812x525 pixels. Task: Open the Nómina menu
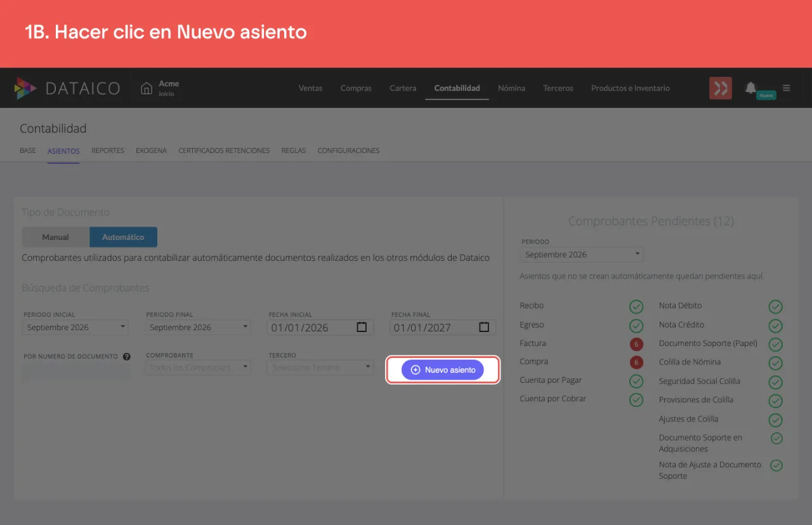pyautogui.click(x=511, y=88)
